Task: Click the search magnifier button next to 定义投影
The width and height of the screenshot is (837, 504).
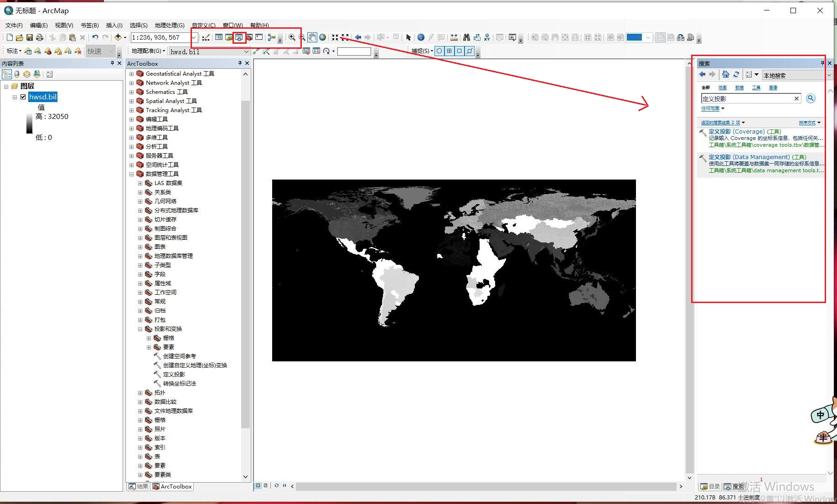Action: [x=811, y=98]
